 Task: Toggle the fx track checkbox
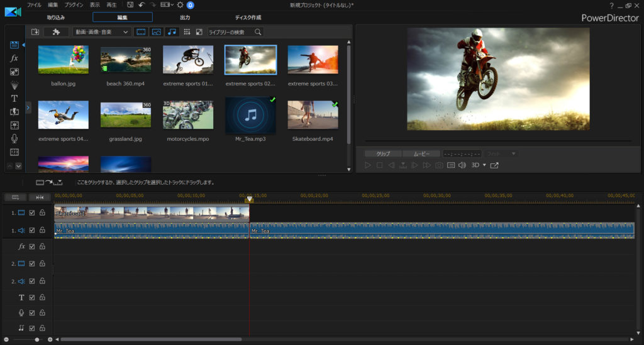pyautogui.click(x=32, y=246)
